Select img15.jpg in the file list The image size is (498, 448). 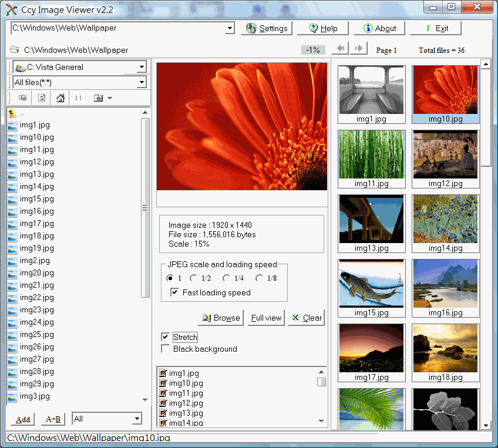point(36,199)
